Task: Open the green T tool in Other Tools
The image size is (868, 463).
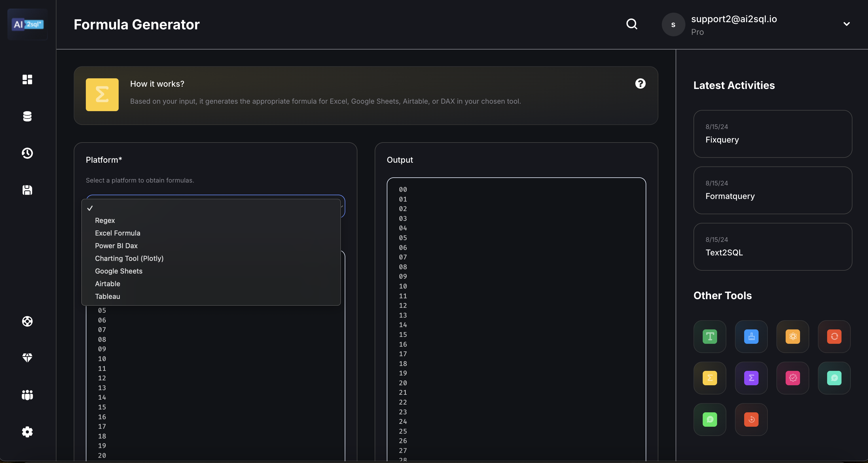Action: coord(710,336)
